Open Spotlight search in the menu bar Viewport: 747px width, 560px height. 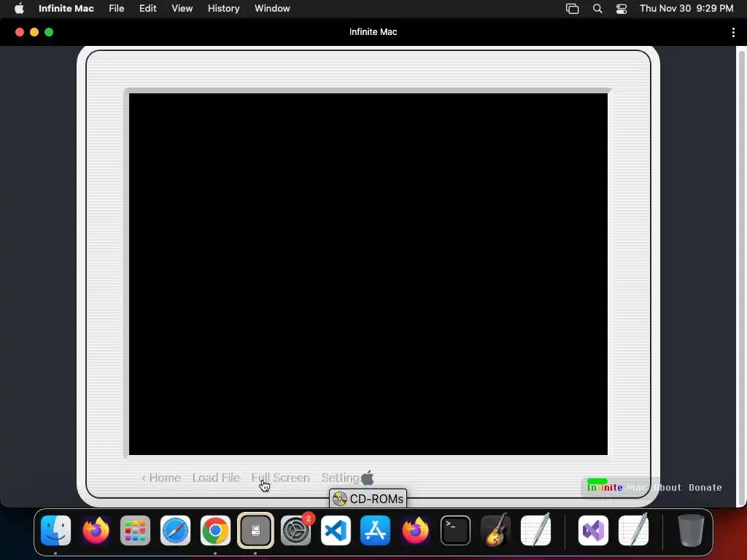[597, 9]
